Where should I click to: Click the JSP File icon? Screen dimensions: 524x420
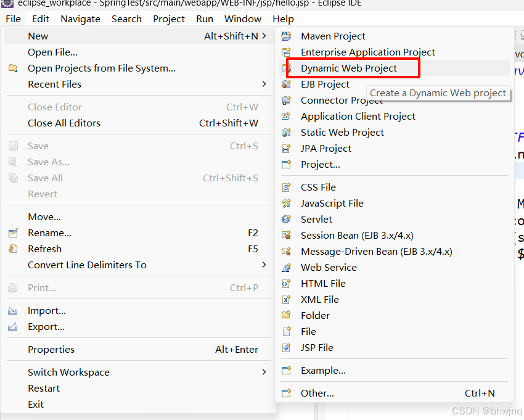click(x=286, y=347)
